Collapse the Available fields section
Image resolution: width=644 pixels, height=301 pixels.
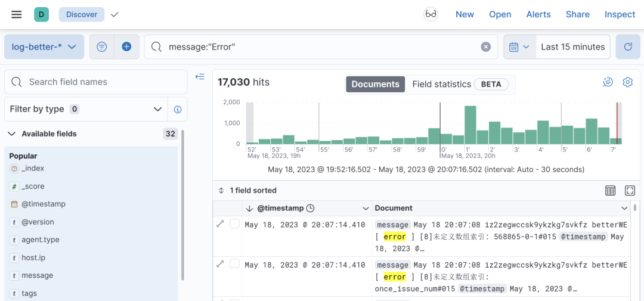tap(11, 134)
